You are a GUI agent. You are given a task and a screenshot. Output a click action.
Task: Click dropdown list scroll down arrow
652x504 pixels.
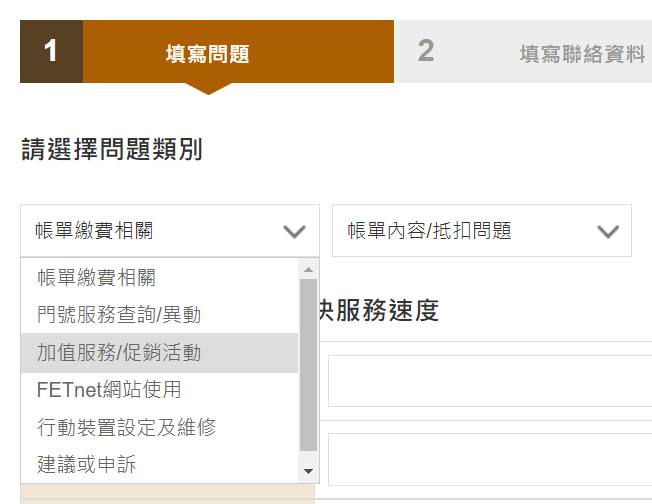pyautogui.click(x=308, y=471)
